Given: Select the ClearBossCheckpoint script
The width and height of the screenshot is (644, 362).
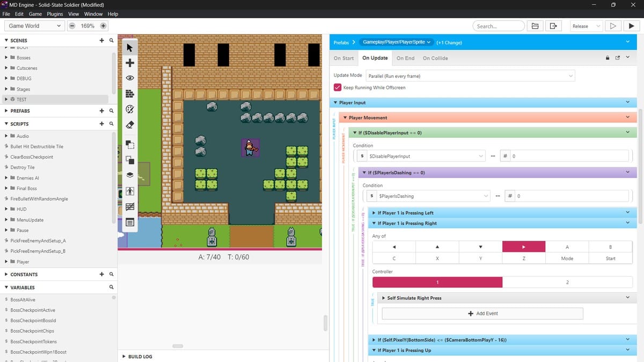Looking at the screenshot, I should click(x=32, y=157).
